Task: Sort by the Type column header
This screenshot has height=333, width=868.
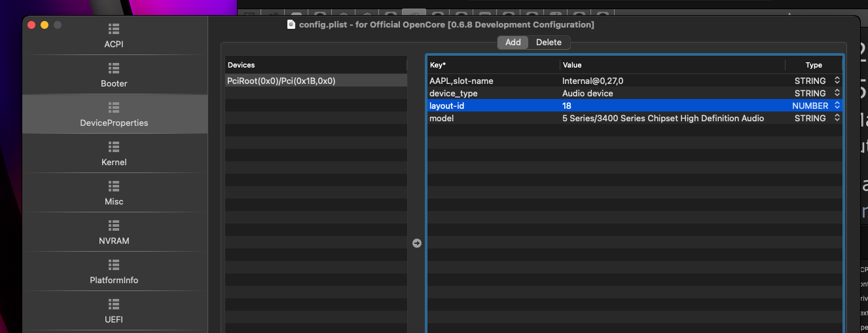Action: (x=814, y=65)
